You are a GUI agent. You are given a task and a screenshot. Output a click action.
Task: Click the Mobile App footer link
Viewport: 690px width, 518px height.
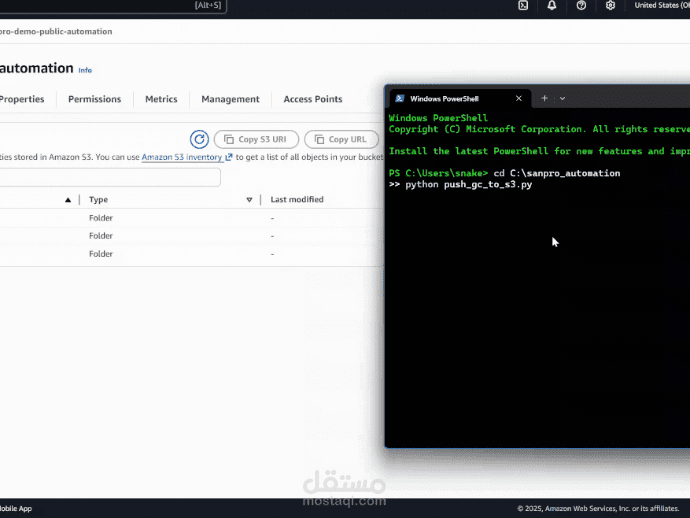click(x=16, y=508)
